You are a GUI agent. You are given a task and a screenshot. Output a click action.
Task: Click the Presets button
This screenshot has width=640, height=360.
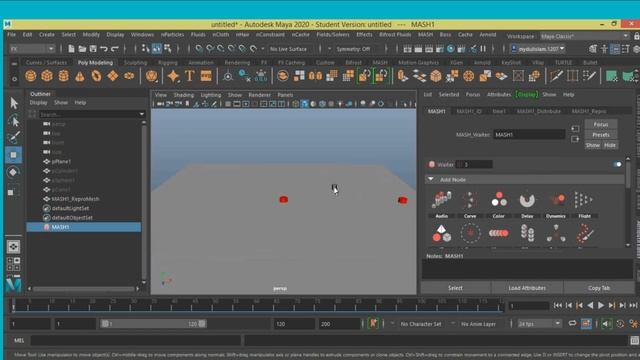point(601,135)
